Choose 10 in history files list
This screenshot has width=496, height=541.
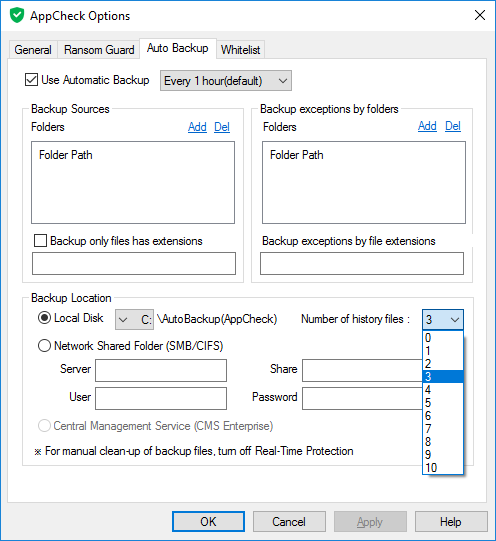[x=443, y=468]
